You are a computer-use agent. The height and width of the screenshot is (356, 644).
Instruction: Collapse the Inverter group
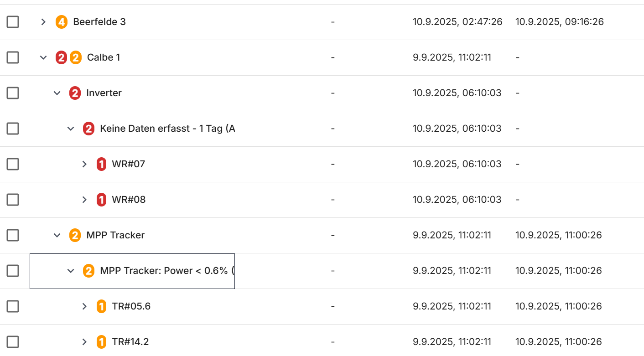pos(57,93)
